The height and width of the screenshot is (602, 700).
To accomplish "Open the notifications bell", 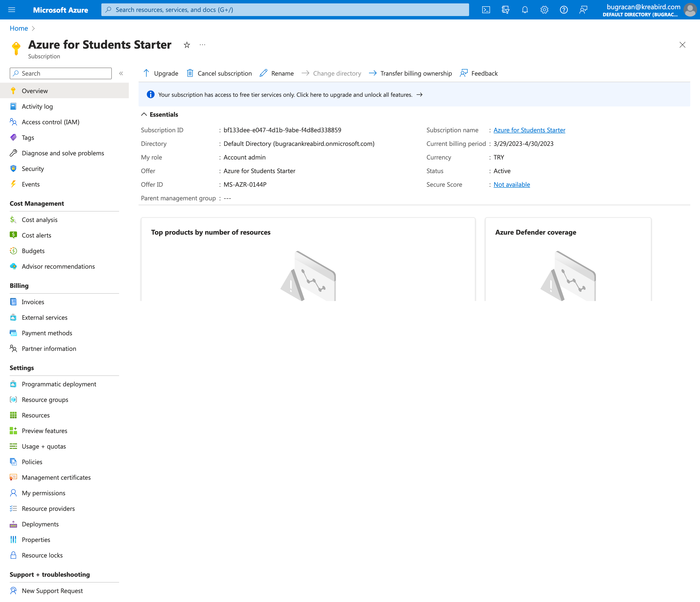I will point(525,10).
